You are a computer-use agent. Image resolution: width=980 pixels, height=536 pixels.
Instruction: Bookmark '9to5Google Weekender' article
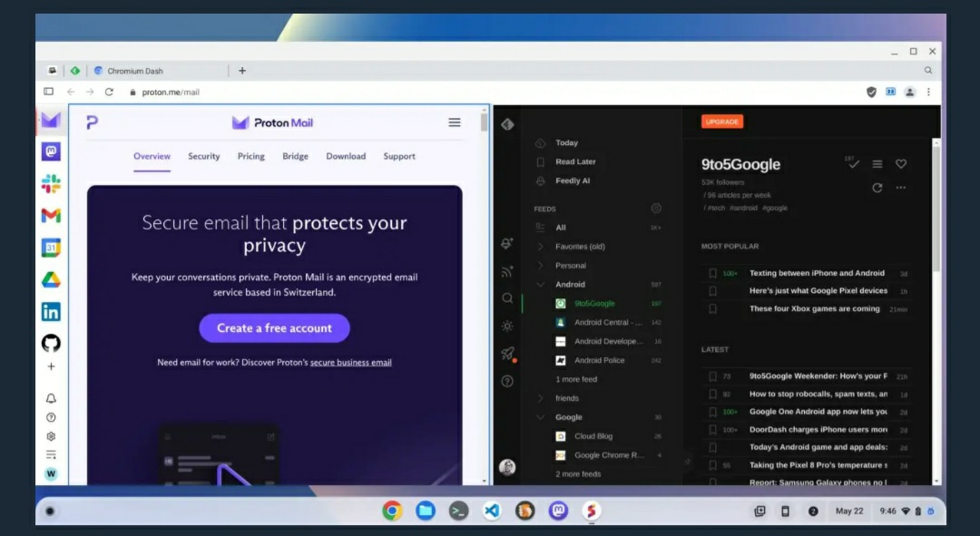712,376
